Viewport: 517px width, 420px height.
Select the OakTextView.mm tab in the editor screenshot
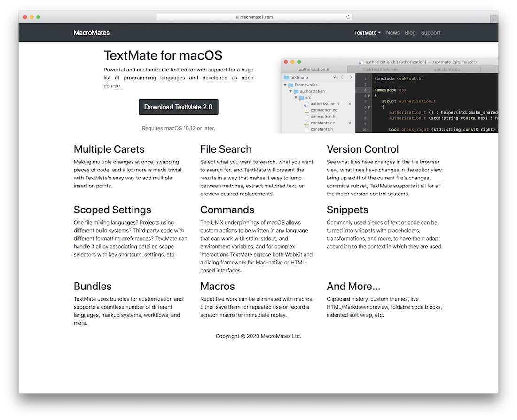click(x=380, y=69)
